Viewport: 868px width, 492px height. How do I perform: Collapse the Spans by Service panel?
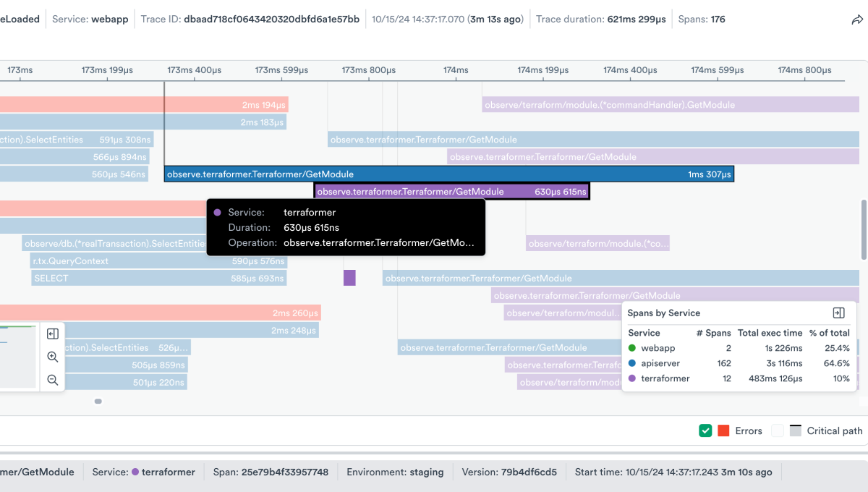point(839,313)
